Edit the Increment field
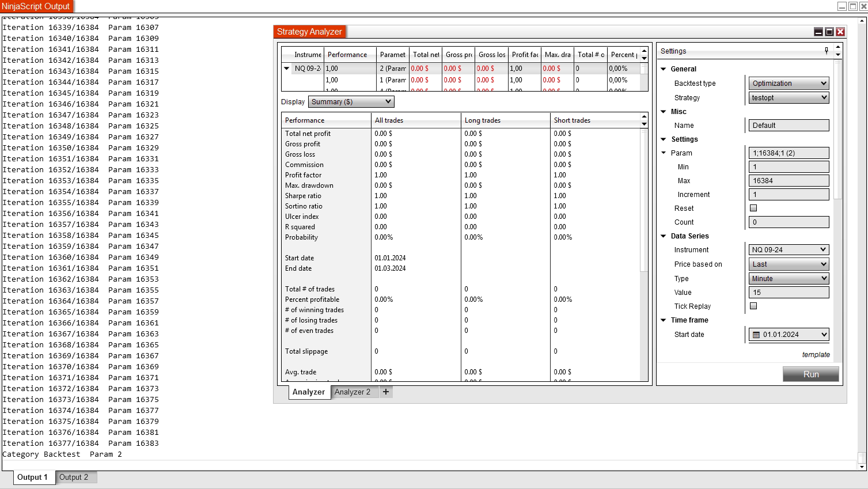868x489 pixels. click(789, 195)
